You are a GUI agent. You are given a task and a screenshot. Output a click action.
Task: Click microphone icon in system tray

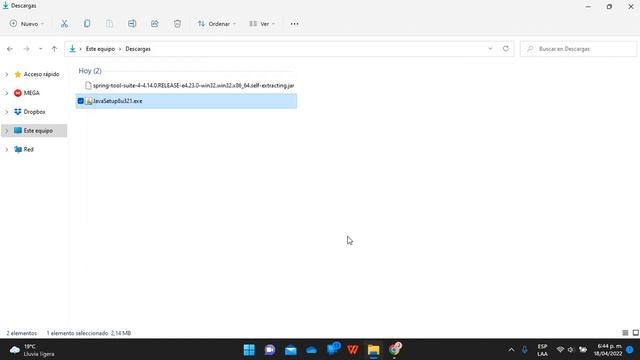pyautogui.click(x=525, y=350)
